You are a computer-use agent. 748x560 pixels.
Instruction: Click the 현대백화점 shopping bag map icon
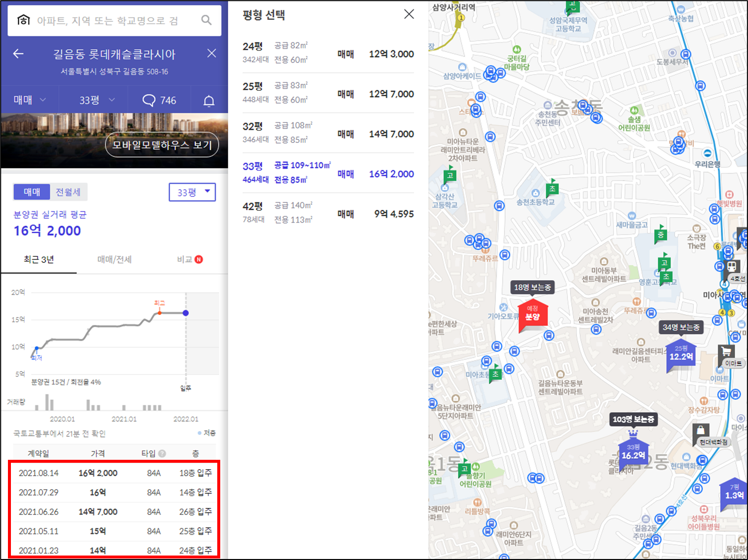pyautogui.click(x=700, y=432)
